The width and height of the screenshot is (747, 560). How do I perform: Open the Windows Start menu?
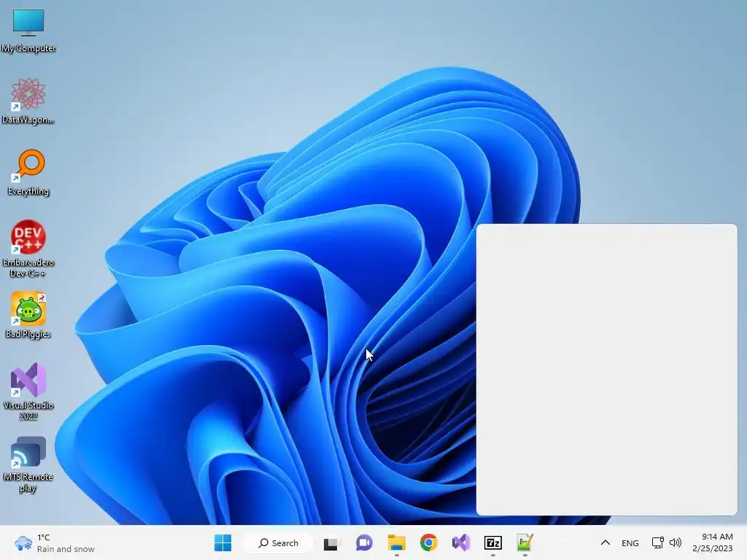pyautogui.click(x=223, y=542)
